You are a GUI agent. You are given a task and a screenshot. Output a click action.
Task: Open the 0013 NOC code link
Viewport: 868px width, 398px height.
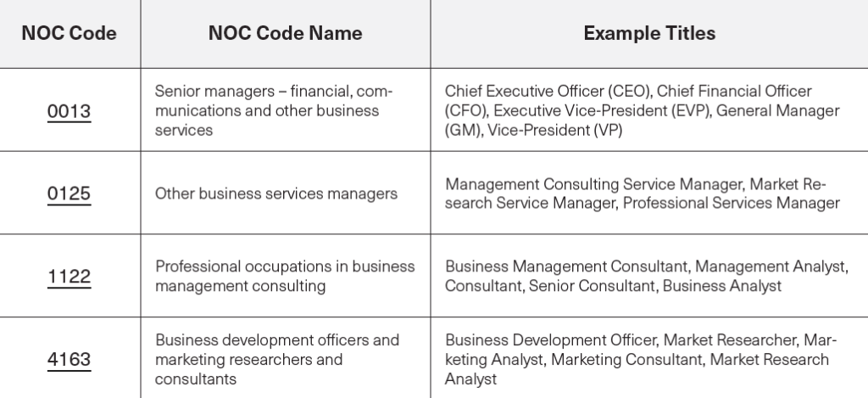coord(69,111)
